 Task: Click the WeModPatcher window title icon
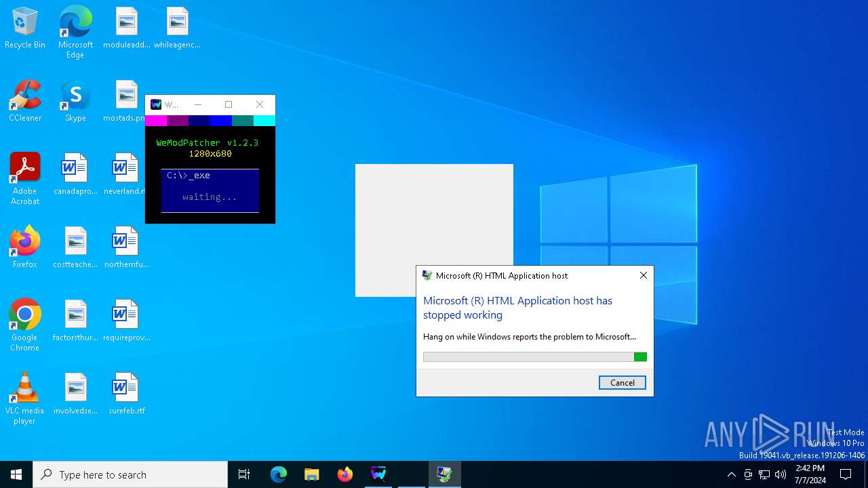[156, 104]
